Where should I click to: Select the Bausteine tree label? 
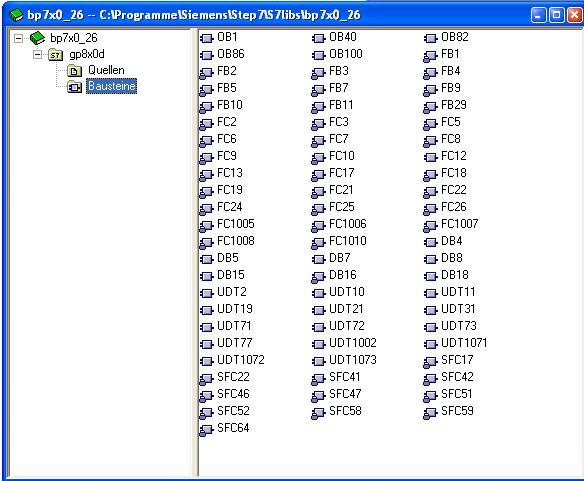tap(111, 86)
